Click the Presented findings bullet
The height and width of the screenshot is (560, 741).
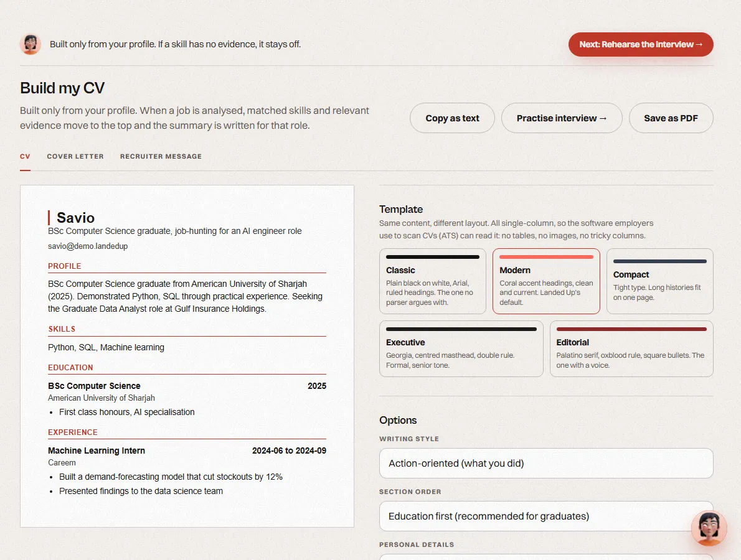click(x=141, y=491)
